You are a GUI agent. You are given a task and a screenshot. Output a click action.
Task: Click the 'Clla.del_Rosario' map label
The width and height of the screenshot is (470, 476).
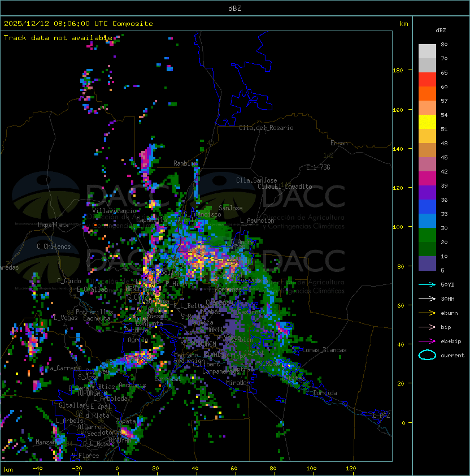266,128
